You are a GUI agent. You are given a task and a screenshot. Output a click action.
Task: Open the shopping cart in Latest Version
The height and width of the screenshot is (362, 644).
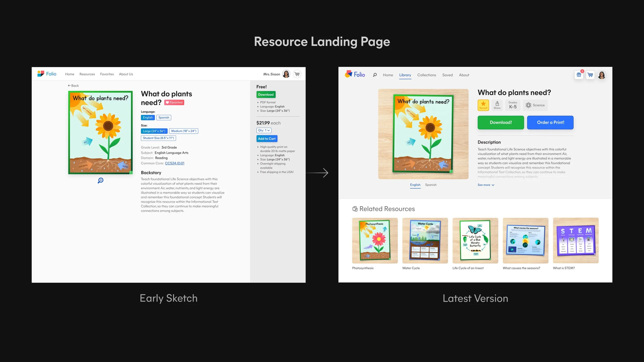(x=590, y=75)
